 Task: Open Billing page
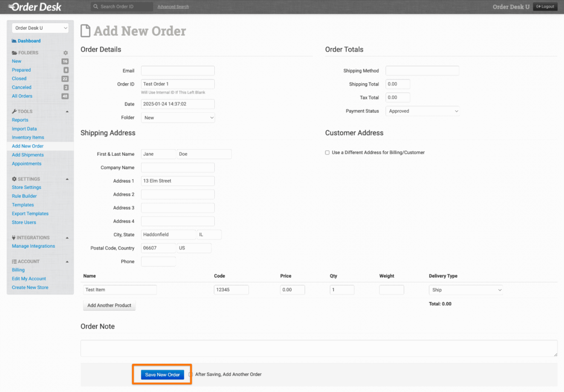tap(18, 270)
